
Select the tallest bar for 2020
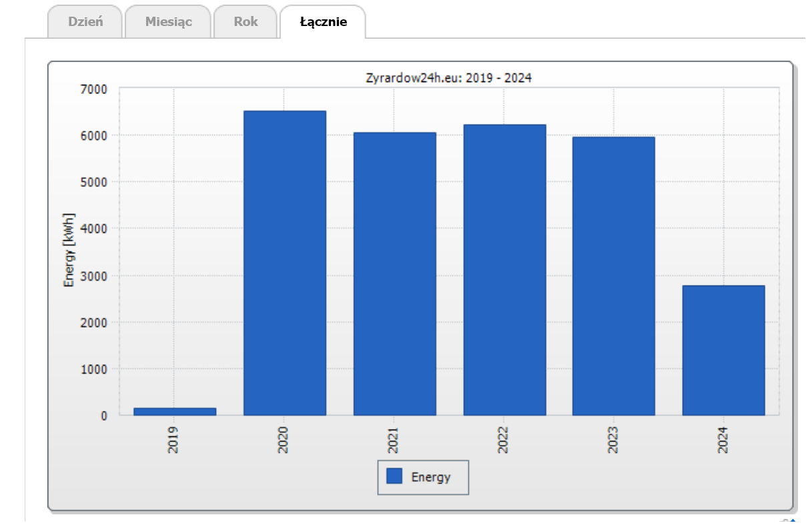(x=285, y=263)
